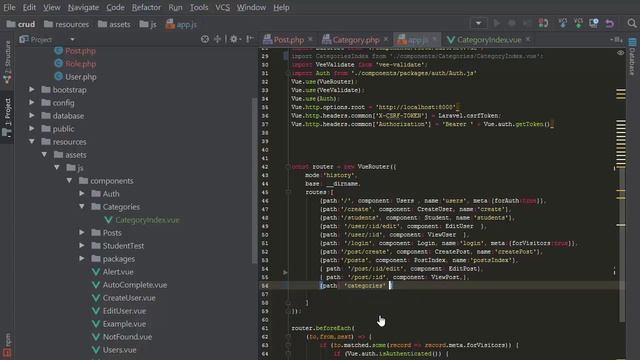
Task: Click the collapse all icon in Project panel
Action: [x=217, y=39]
